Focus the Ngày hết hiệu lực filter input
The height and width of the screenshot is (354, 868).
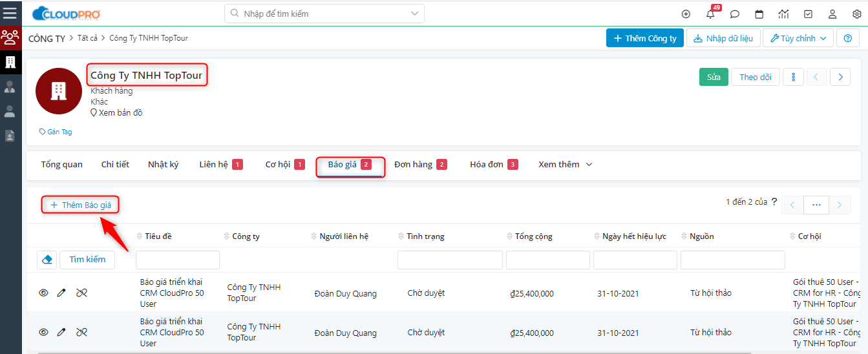635,260
